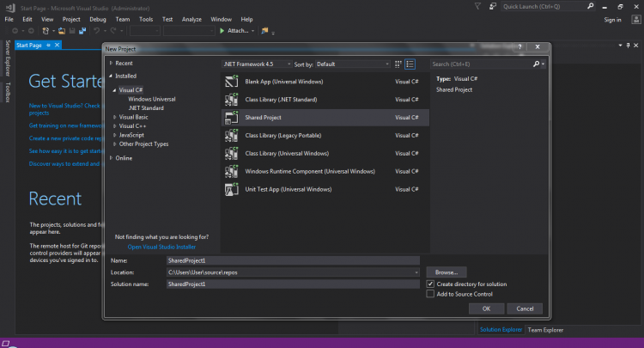Click the Save icon in toolbar

pyautogui.click(x=72, y=31)
